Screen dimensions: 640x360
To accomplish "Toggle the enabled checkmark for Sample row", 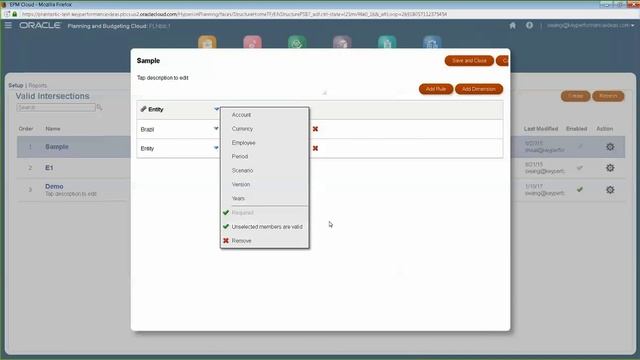I will point(580,146).
